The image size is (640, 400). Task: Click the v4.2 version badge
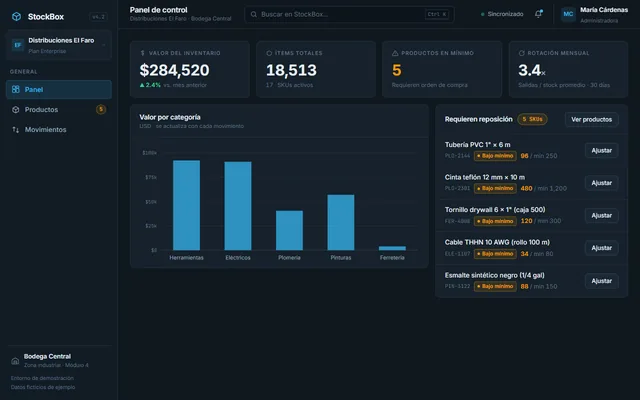[x=98, y=17]
